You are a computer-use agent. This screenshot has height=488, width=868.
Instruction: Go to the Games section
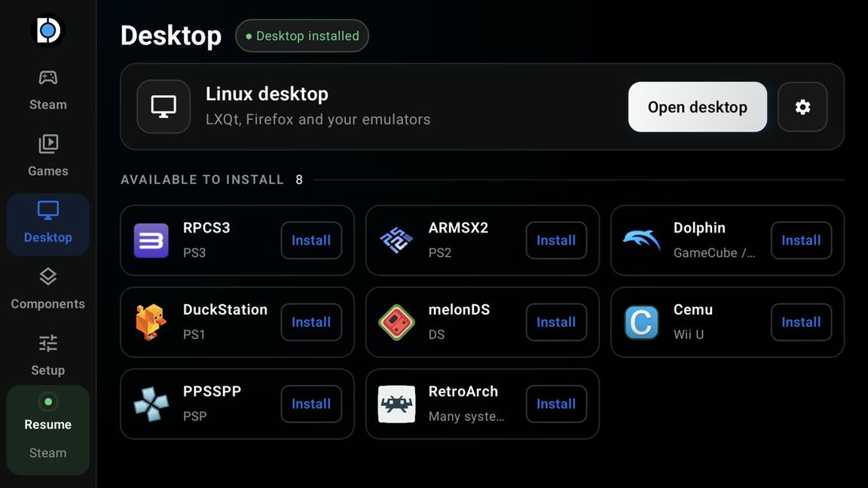[x=47, y=157]
